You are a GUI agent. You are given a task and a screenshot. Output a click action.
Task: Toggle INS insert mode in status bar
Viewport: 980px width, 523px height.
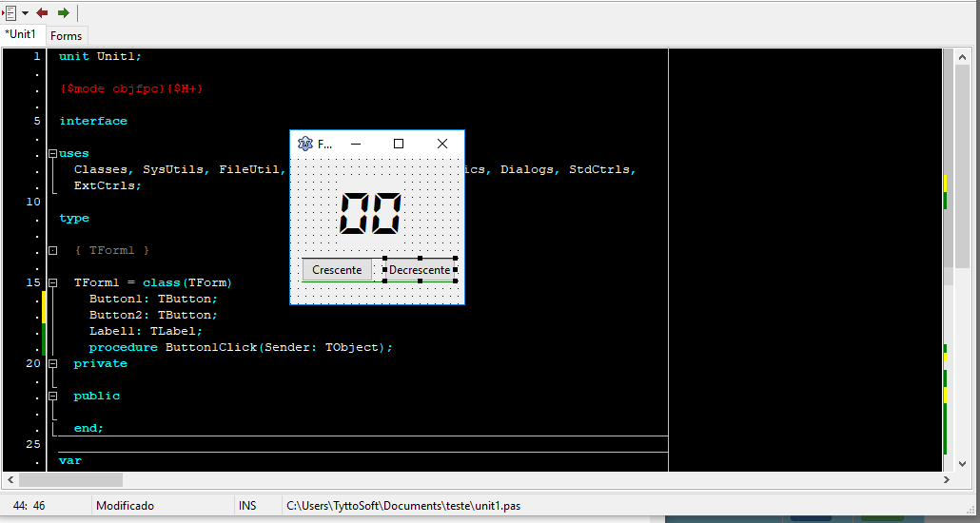pyautogui.click(x=247, y=506)
